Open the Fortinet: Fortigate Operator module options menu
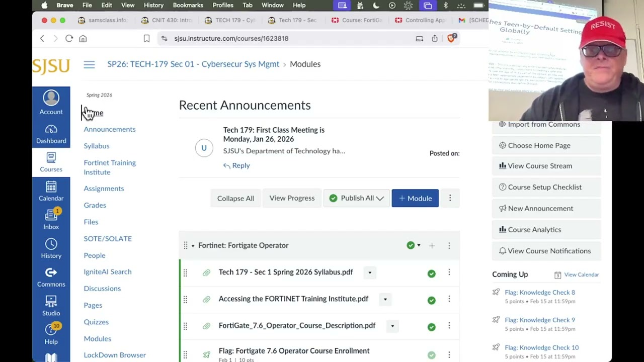 (x=449, y=245)
